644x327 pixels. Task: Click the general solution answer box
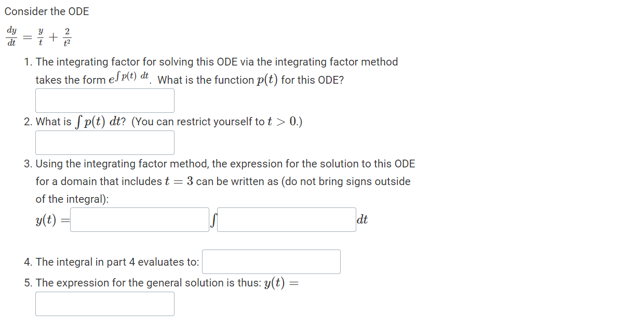104,304
